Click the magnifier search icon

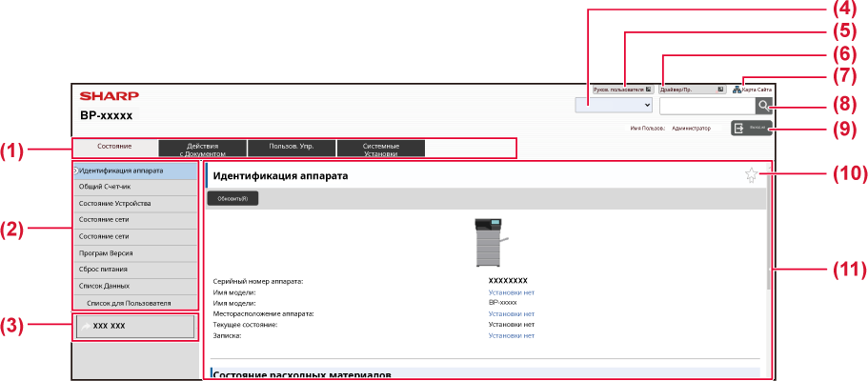coord(763,106)
